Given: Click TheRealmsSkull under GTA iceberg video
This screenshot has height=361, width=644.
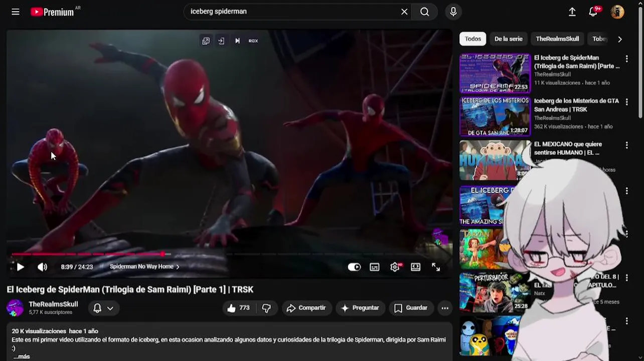Looking at the screenshot, I should pos(552,118).
